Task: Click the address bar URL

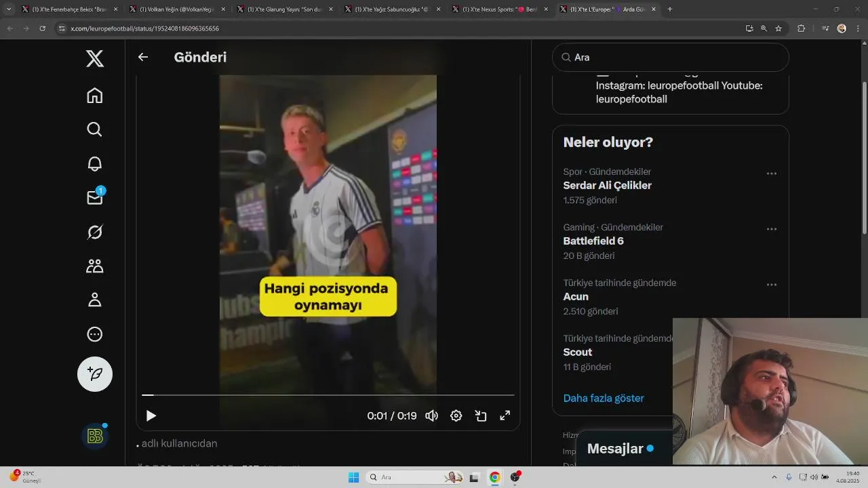Action: (144, 28)
